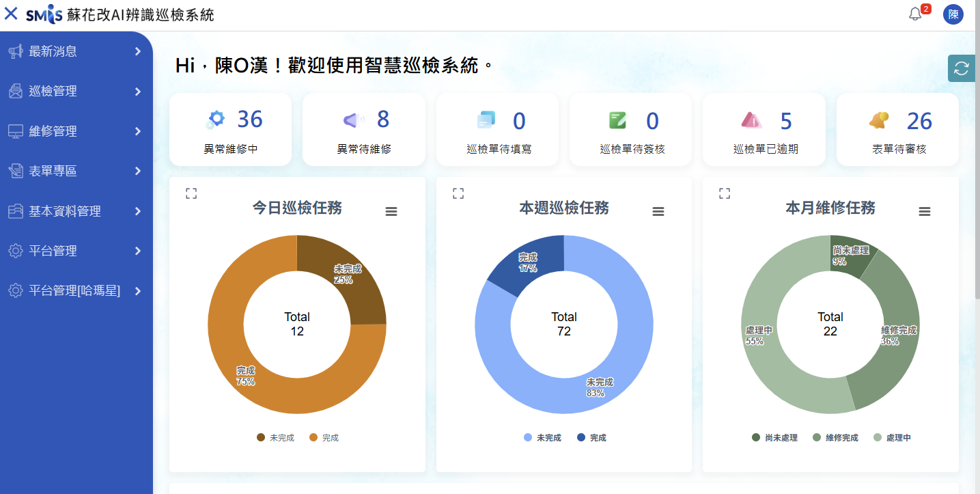Toggle 尚未處理 legend in 本月維修任務 chart

tap(774, 438)
